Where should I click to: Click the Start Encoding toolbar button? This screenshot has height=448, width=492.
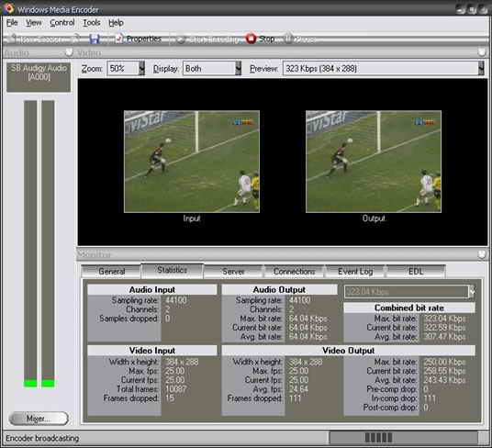point(207,39)
